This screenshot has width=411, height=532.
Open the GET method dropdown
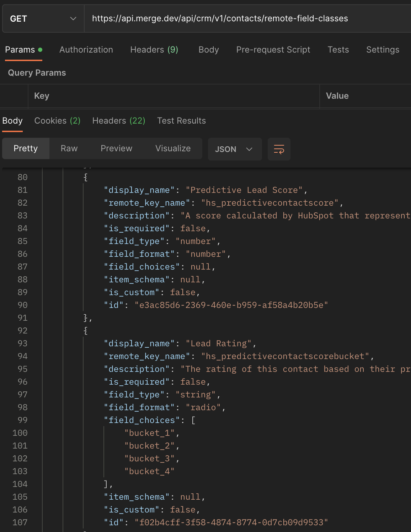pyautogui.click(x=43, y=19)
